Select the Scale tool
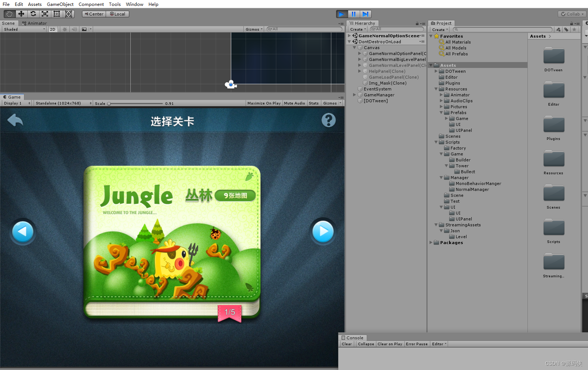The width and height of the screenshot is (588, 370). [45, 14]
